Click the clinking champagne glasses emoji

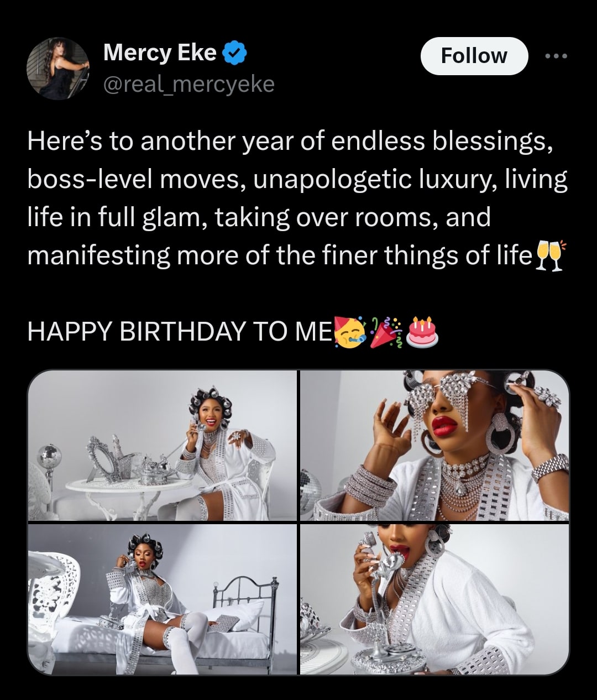549,255
